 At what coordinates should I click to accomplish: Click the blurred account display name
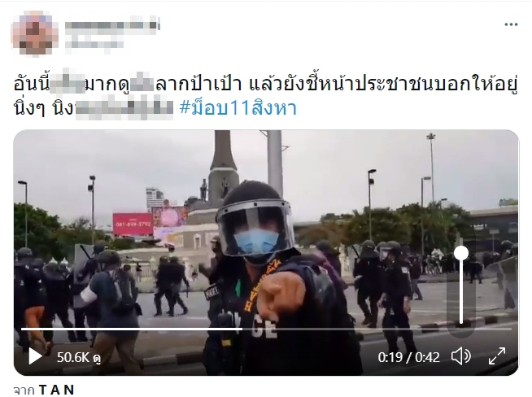112,26
